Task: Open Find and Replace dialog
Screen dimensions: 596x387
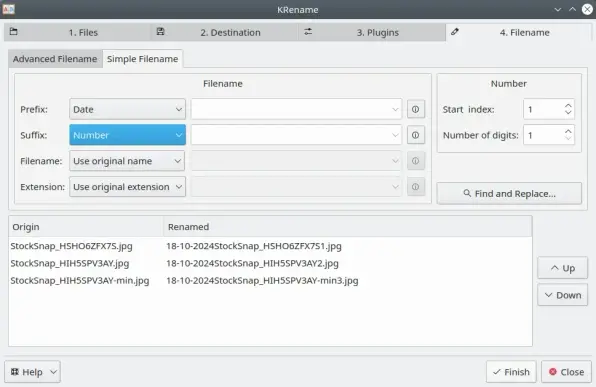Action: pos(509,194)
